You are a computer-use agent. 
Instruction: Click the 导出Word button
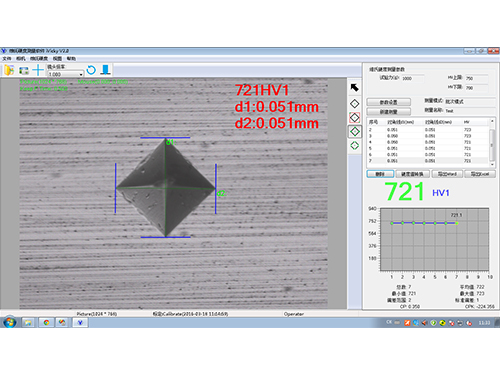tap(447, 174)
